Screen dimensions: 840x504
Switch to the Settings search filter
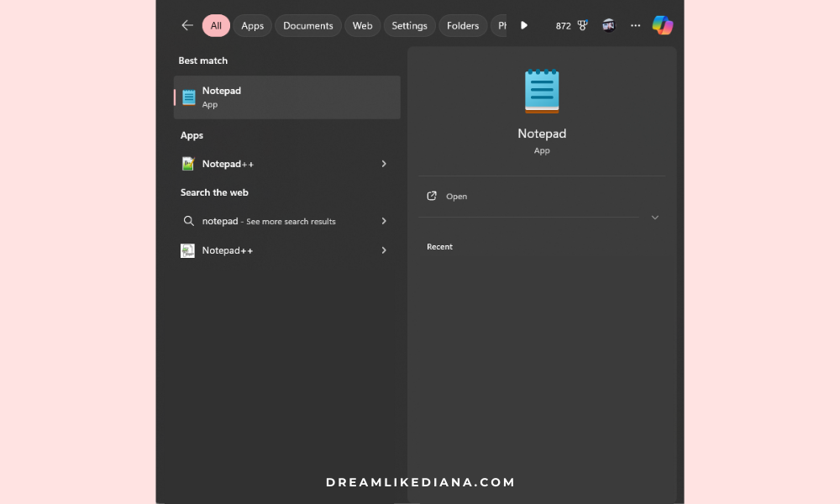click(409, 25)
